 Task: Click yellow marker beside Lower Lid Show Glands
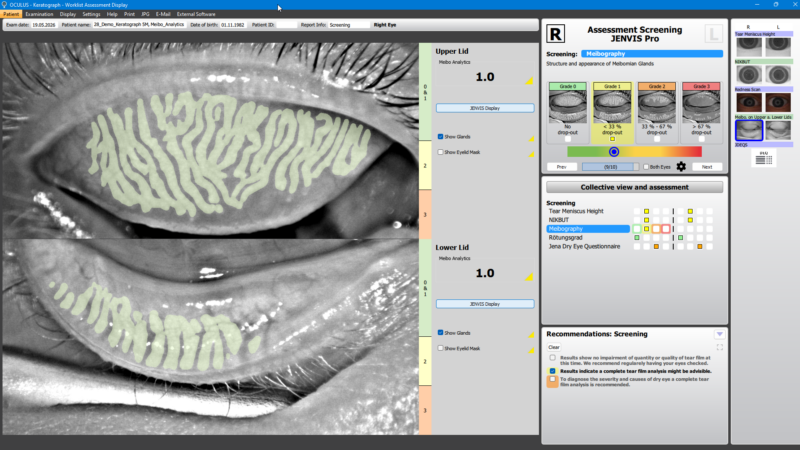click(x=531, y=335)
